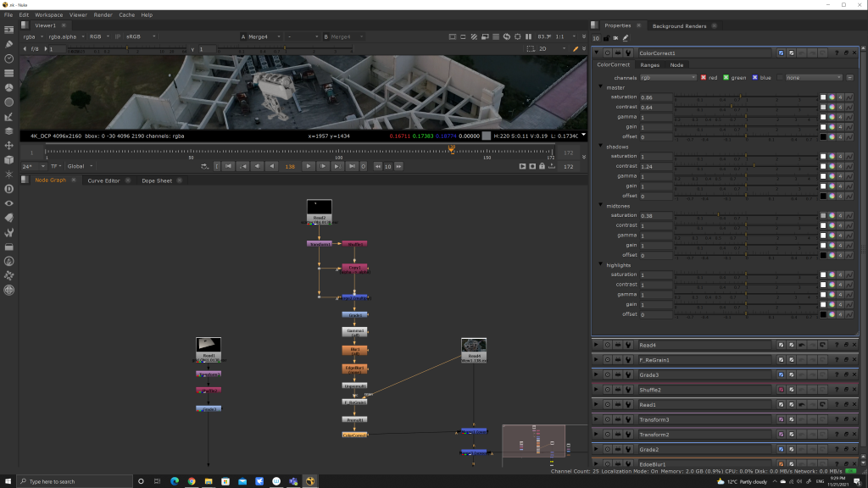Screen dimensions: 868x488
Task: Toggle the green channel checkbox
Action: tap(726, 77)
